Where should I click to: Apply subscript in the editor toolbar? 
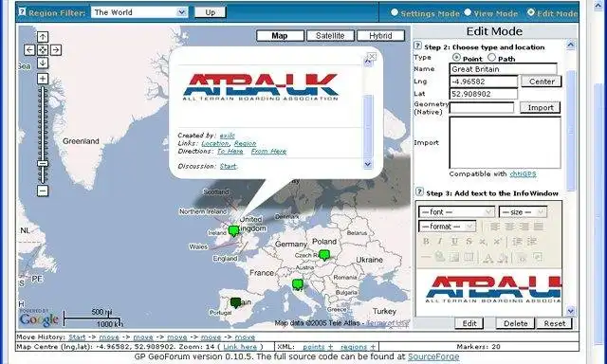click(x=483, y=242)
